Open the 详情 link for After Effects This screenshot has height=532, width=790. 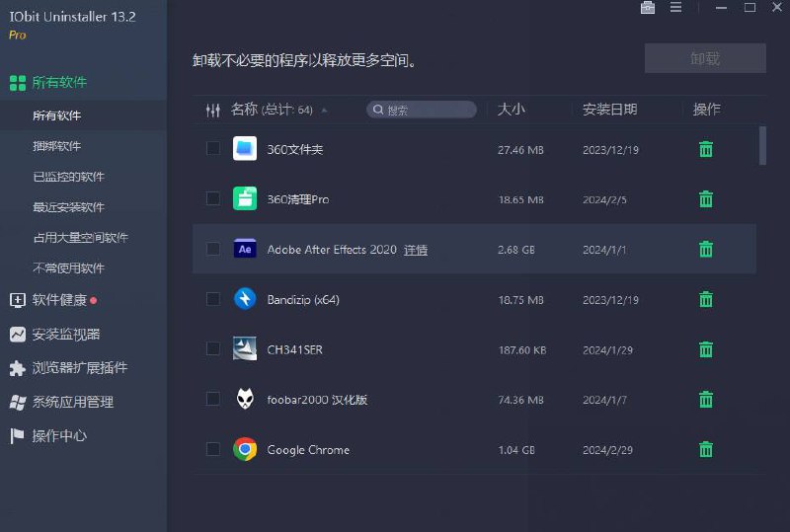tap(416, 250)
